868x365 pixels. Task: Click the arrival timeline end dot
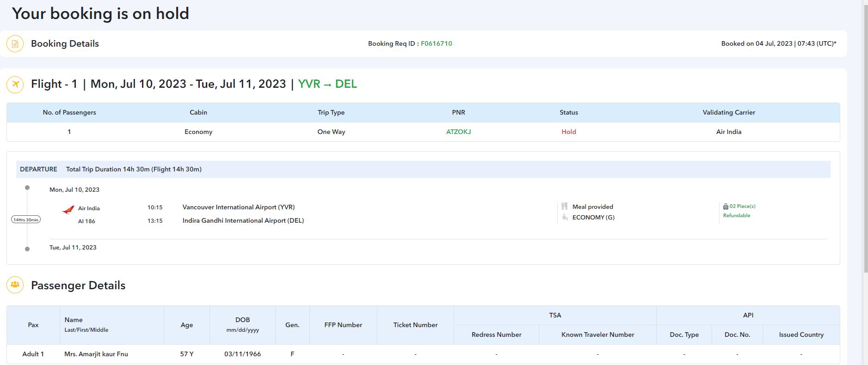pyautogui.click(x=27, y=249)
